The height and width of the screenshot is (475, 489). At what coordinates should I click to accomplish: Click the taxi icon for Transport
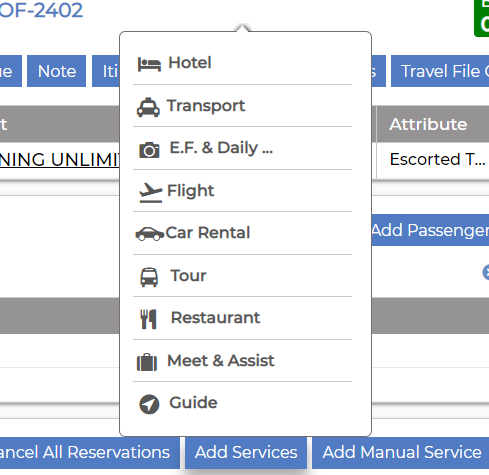148,107
